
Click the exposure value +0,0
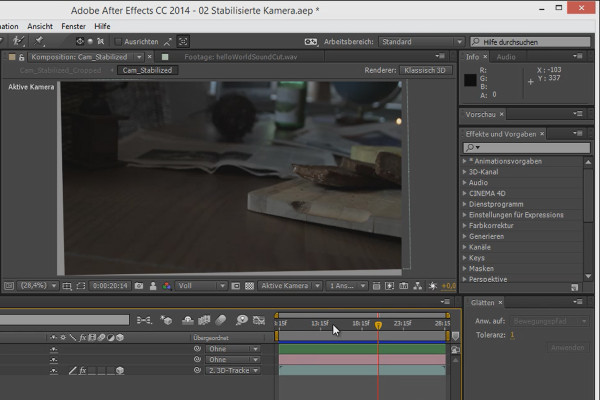click(x=448, y=286)
